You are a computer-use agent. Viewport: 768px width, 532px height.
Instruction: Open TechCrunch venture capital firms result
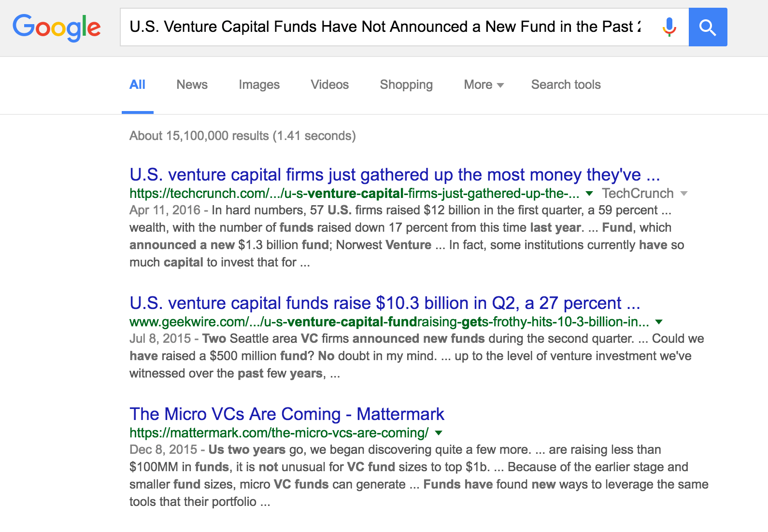pos(395,174)
